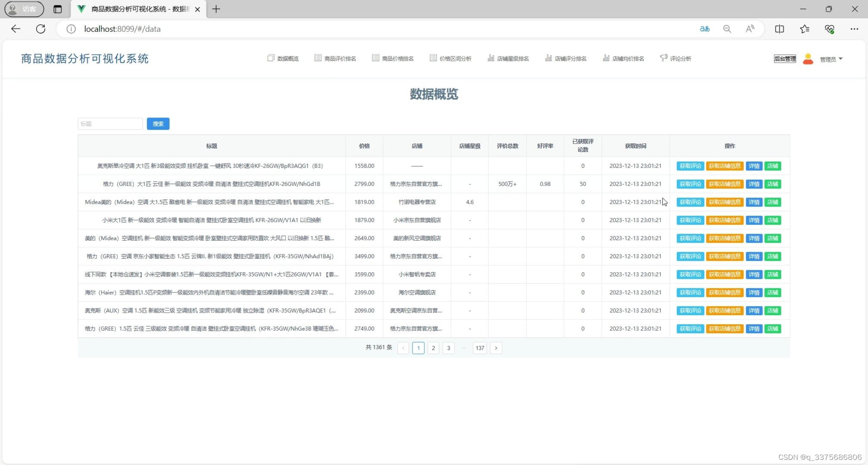The height and width of the screenshot is (465, 868).
Task: Expand the 管理员 dropdown menu
Action: pos(831,59)
